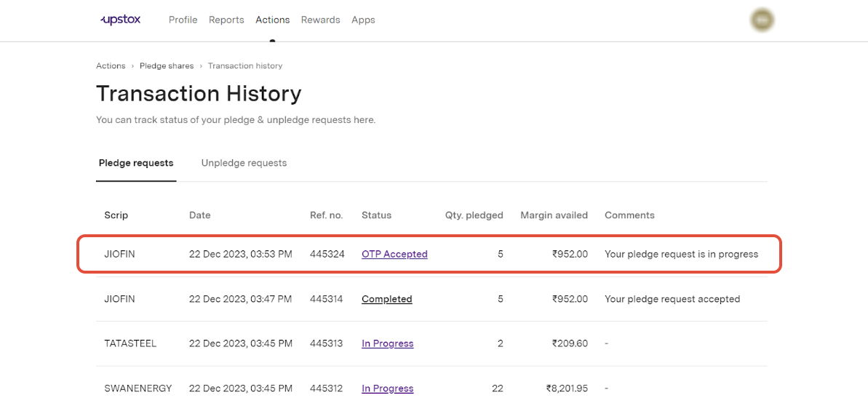Viewport: 868px width, 406px height.
Task: Click quantity 2 for TATASTEEL
Action: click(501, 343)
